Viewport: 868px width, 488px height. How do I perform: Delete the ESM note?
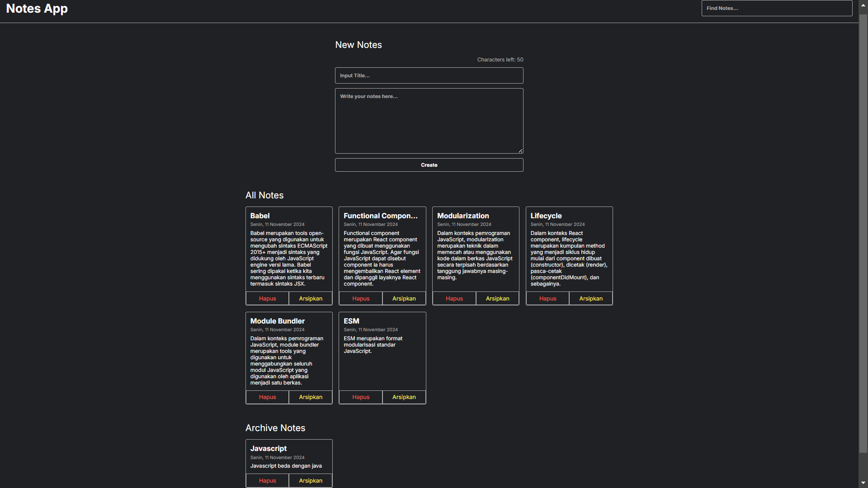click(x=361, y=397)
